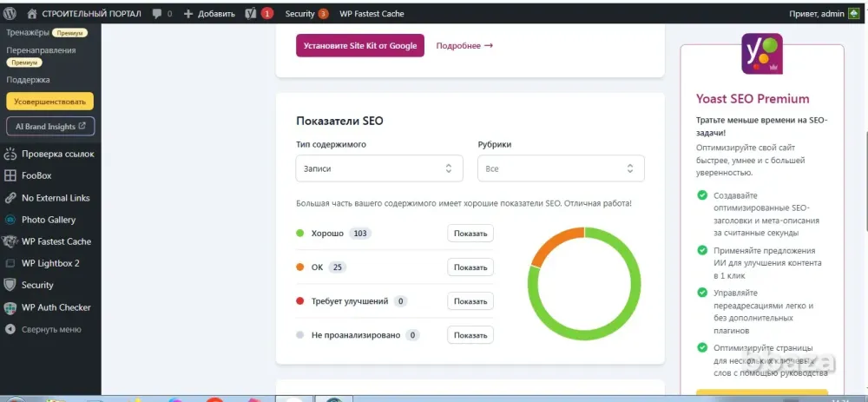Viewport: 868px width, 402px height.
Task: Open WP Auth Checker menu item
Action: (x=56, y=307)
